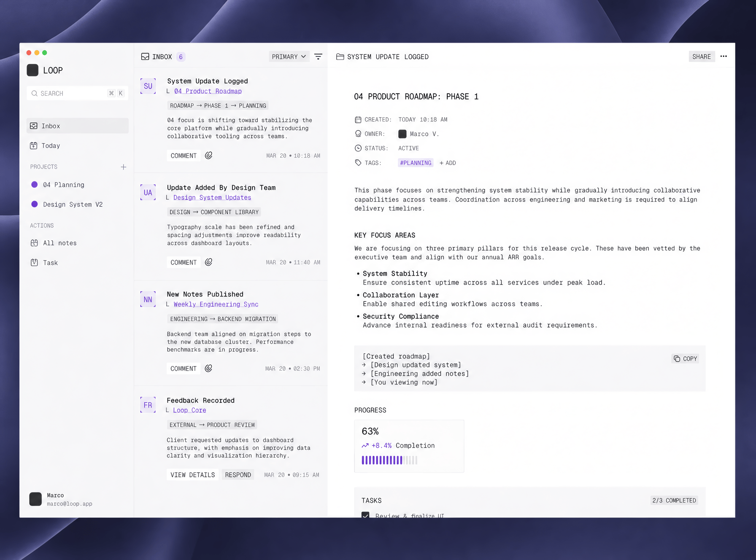Image resolution: width=756 pixels, height=560 pixels.
Task: Click ENGINEERING → BACKEND MIGRATION breadcrumb
Action: click(x=223, y=319)
